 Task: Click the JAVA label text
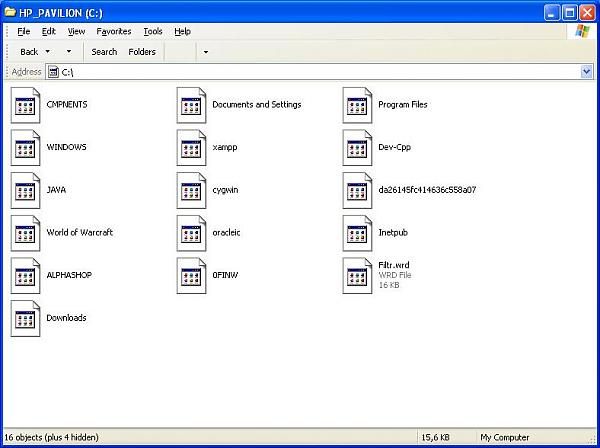pos(56,190)
